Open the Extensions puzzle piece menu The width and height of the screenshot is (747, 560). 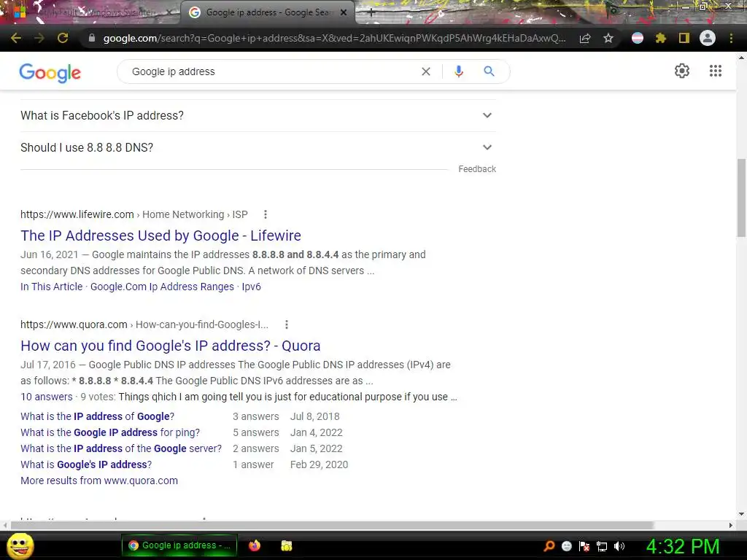pyautogui.click(x=661, y=38)
